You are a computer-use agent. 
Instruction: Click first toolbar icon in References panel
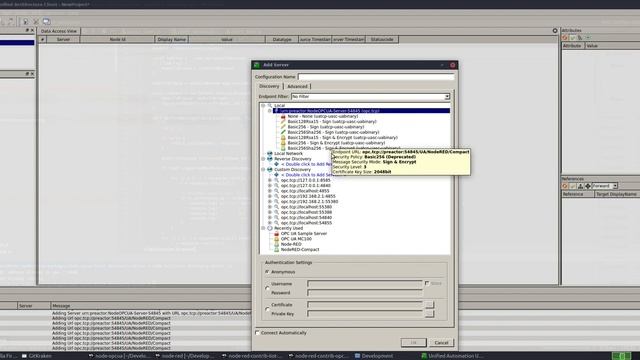[x=565, y=186]
